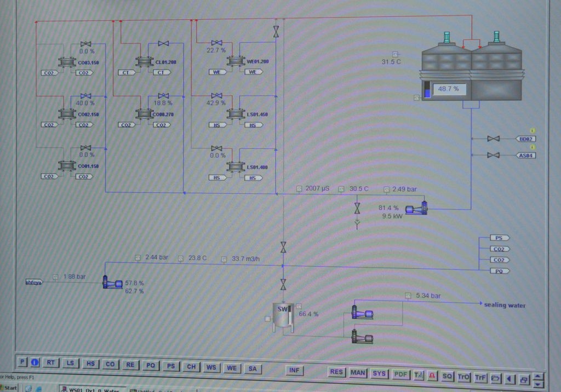
Task: Click the WE01.200 heat exchanger symbol
Action: [x=236, y=62]
